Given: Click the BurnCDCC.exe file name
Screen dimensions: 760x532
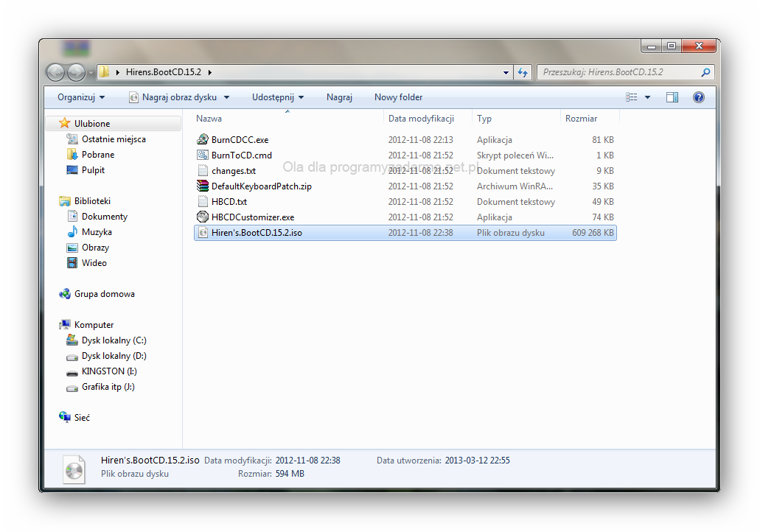Looking at the screenshot, I should (x=240, y=139).
